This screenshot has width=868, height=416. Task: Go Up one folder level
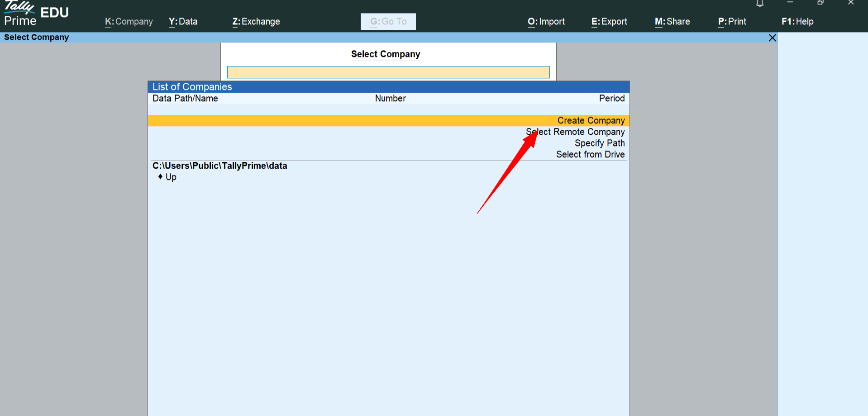pos(171,177)
